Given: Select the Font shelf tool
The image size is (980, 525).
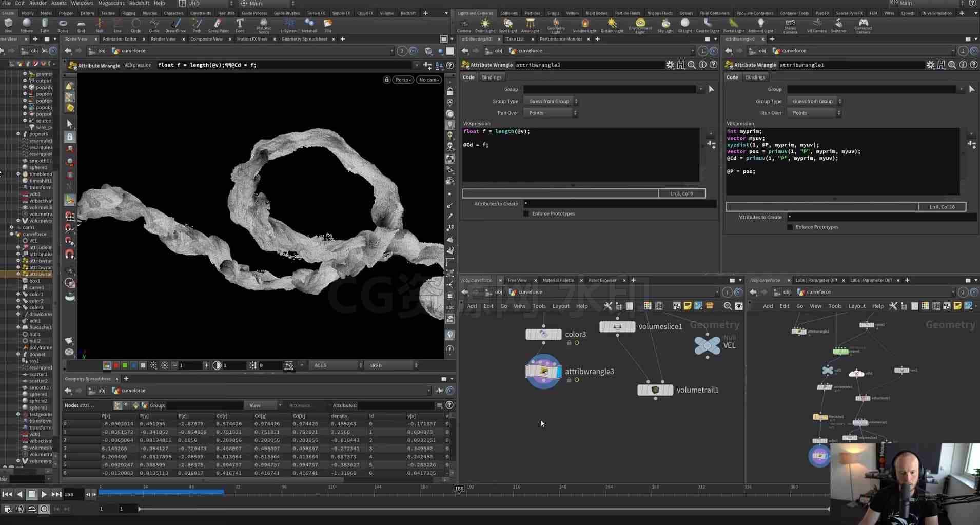Looking at the screenshot, I should (240, 26).
